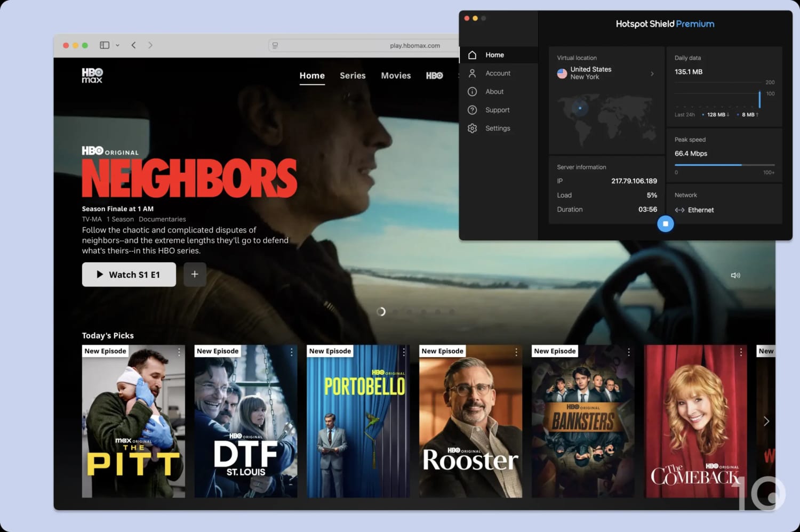Open the three-dot menu on Rooster card
Viewport: 800px width, 532px height.
coord(516,352)
